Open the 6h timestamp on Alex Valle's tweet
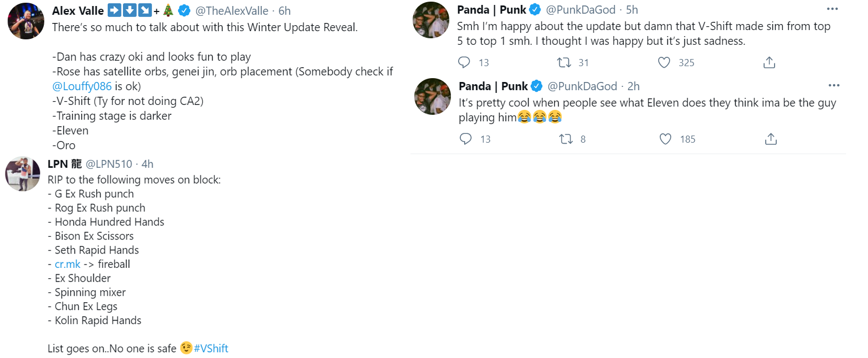This screenshot has height=358, width=868. pyautogui.click(x=284, y=11)
